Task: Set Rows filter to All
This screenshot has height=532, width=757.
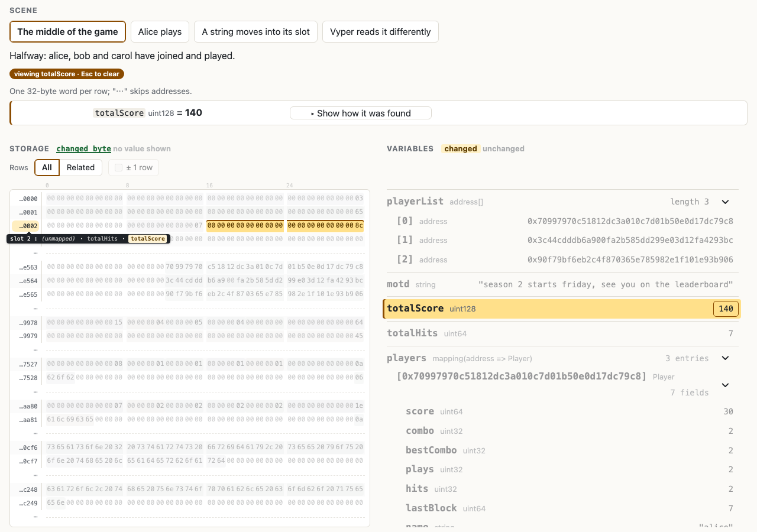Action: coord(47,167)
